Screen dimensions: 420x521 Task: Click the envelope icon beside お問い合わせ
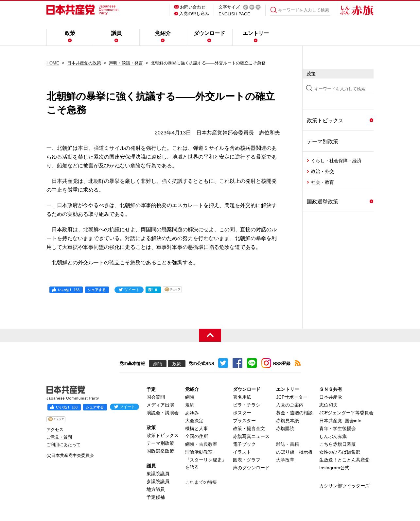coord(176,7)
